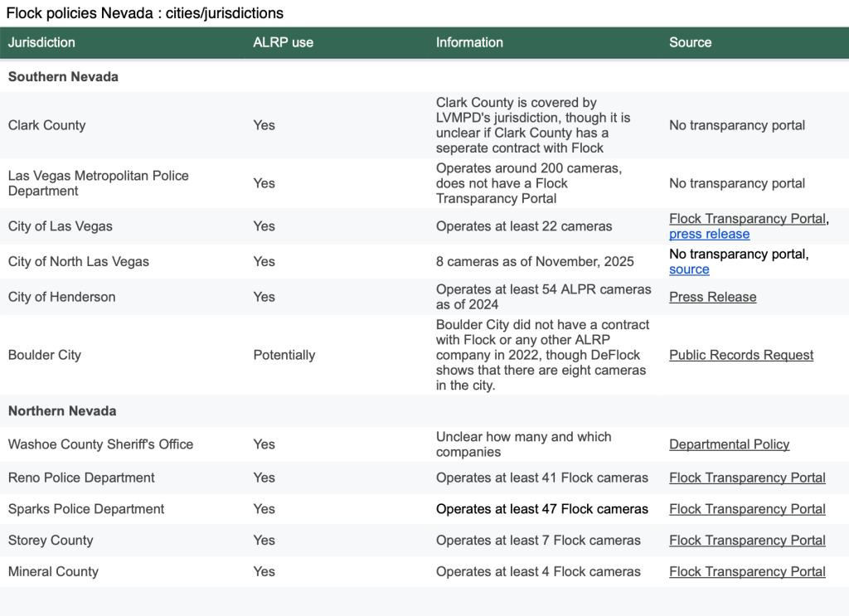This screenshot has height=616, width=849.
Task: Select the Southern Nevada section row
Action: pyautogui.click(x=424, y=77)
